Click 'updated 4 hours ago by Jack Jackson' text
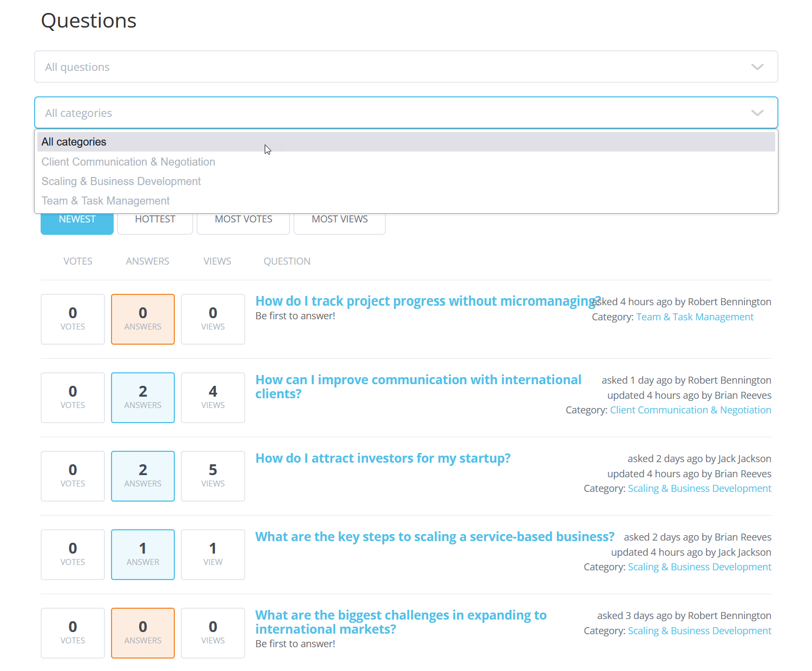812x671 pixels. click(x=691, y=552)
